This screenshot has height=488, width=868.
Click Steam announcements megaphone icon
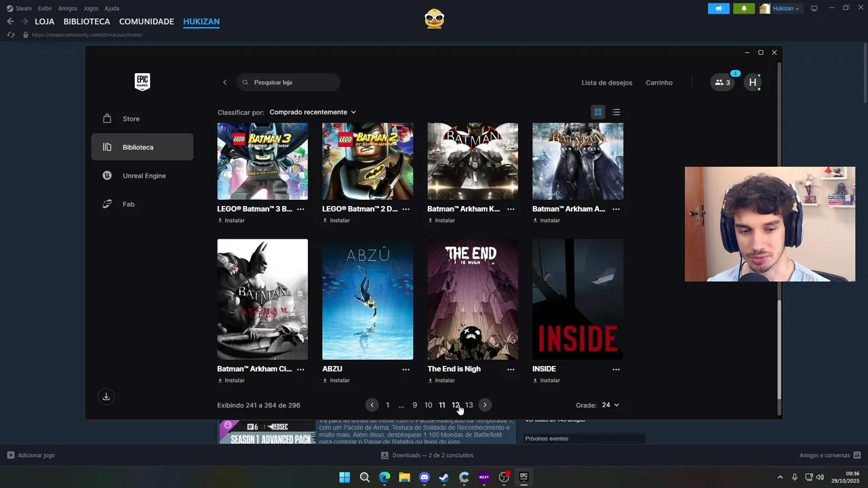point(719,8)
